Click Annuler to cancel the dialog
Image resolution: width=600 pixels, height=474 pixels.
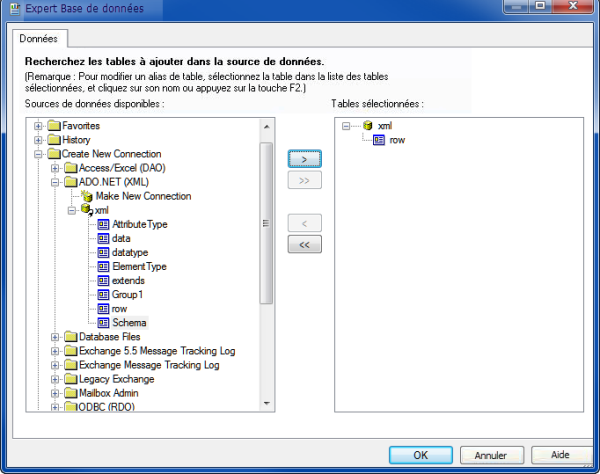click(490, 454)
